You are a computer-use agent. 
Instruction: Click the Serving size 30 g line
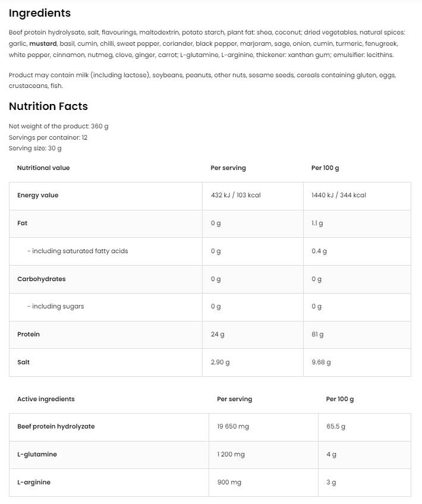tap(35, 149)
